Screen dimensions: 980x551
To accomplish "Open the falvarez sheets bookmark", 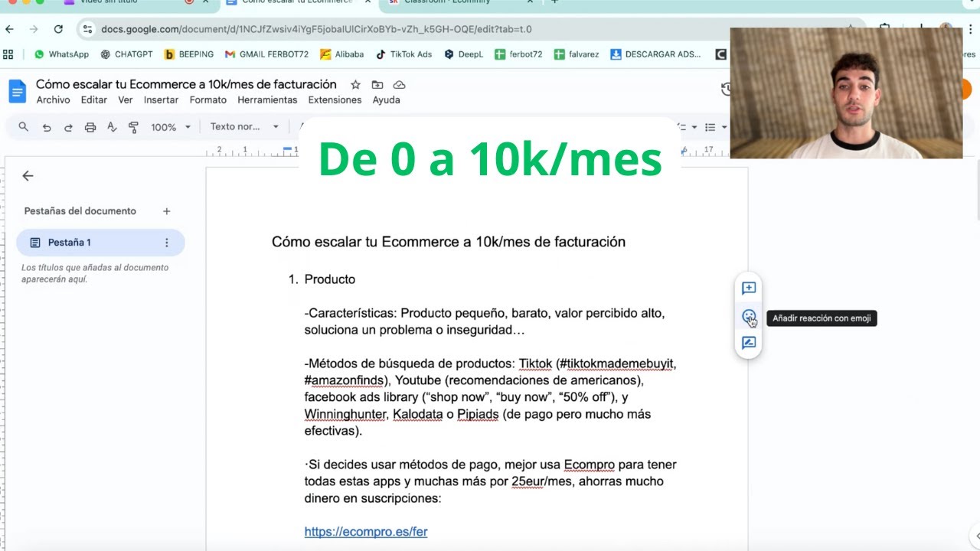I will pos(576,54).
